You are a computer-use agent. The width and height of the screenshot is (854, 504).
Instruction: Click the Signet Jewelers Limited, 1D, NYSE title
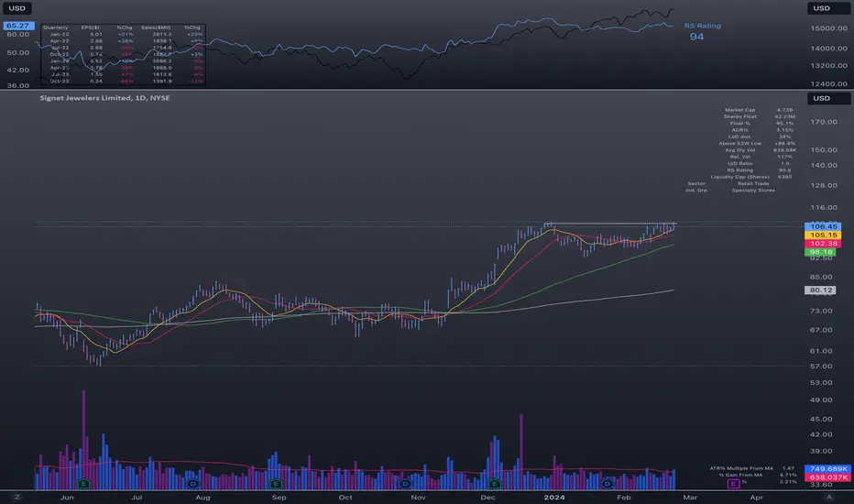click(x=104, y=97)
